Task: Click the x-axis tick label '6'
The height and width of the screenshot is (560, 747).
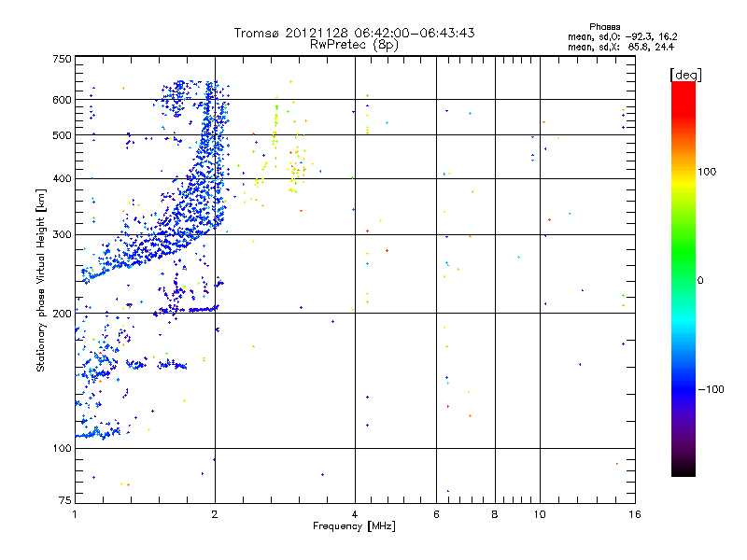Action: pyautogui.click(x=436, y=514)
